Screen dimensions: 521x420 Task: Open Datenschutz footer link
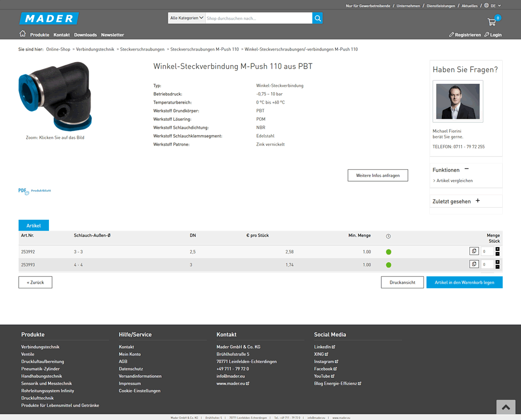point(131,368)
